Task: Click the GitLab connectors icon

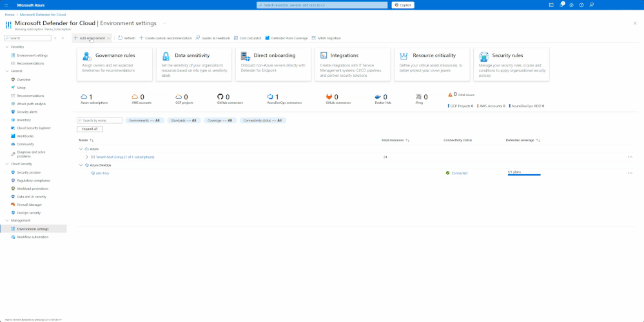Action: coord(329,97)
